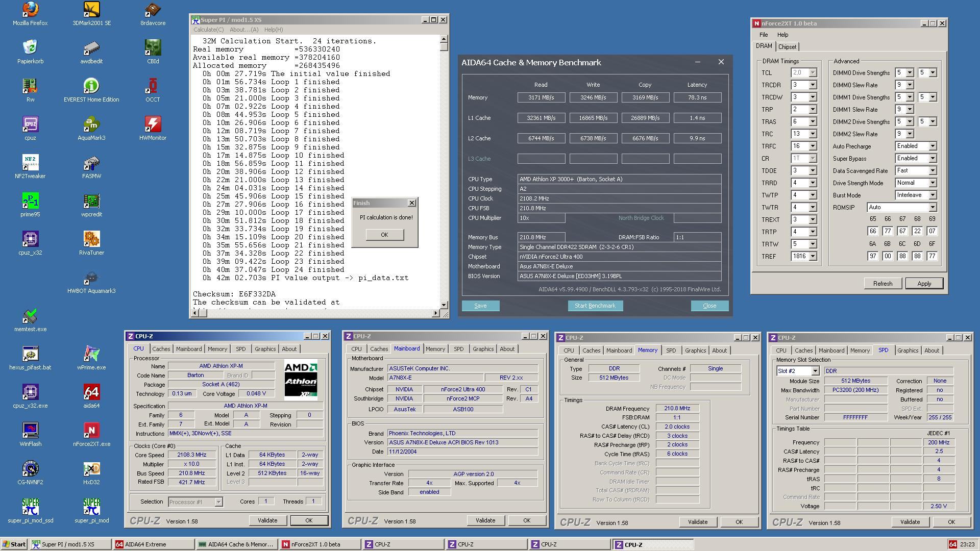Image resolution: width=980 pixels, height=551 pixels.
Task: Open TRCDR dropdown in nForce2XT
Action: pyautogui.click(x=813, y=85)
